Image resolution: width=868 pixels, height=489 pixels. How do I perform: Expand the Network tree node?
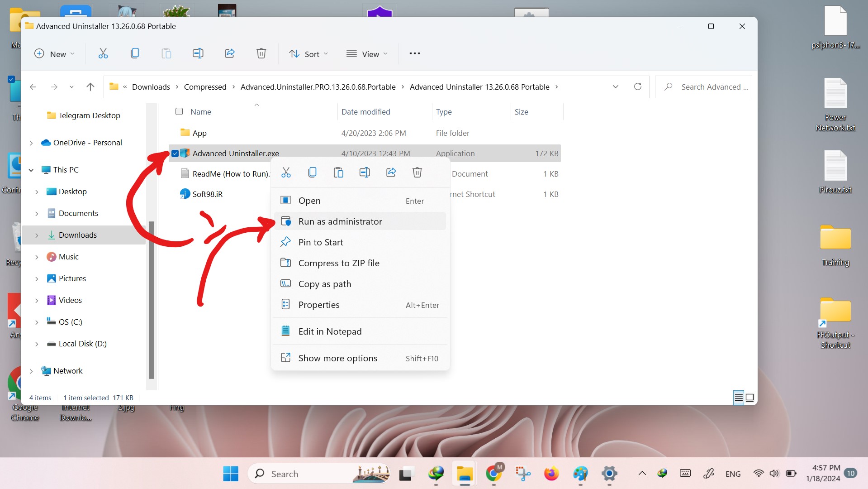click(31, 371)
